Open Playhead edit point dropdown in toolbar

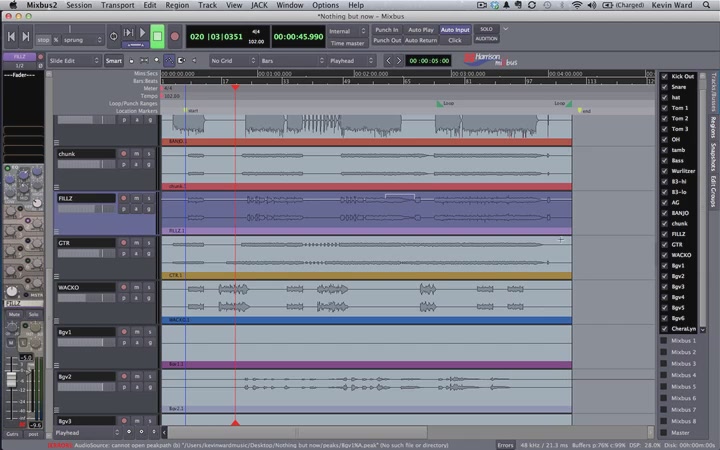[352, 61]
